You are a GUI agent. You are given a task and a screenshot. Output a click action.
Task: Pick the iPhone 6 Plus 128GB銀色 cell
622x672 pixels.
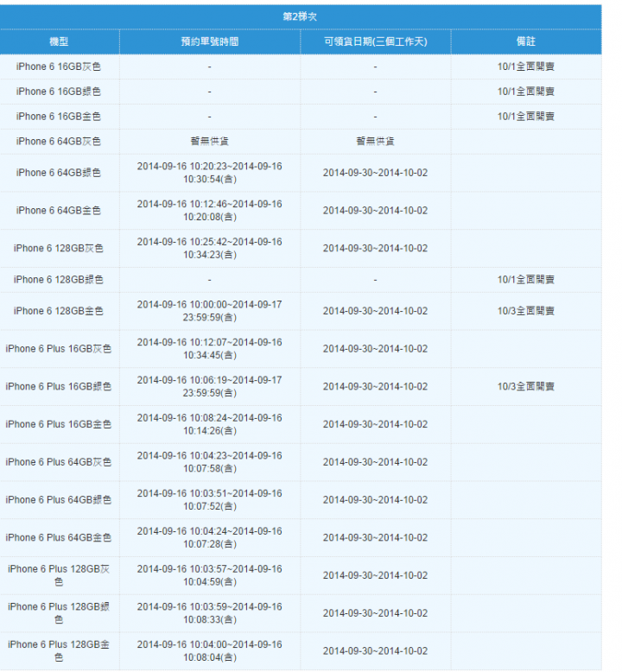pyautogui.click(x=59, y=613)
